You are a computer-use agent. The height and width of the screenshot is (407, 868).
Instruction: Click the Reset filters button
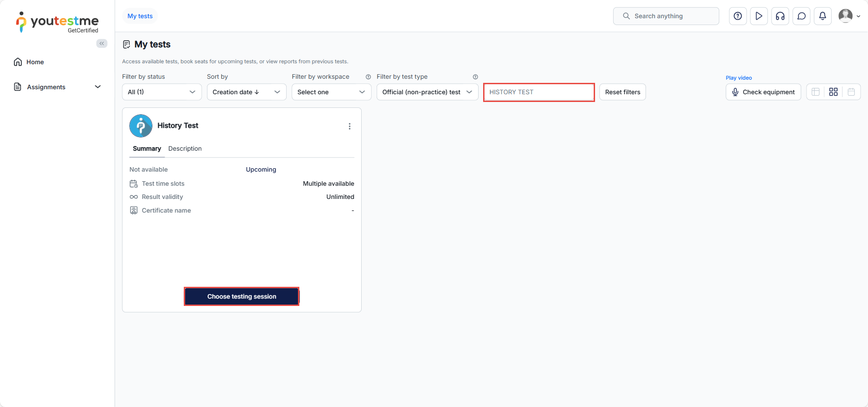[x=622, y=92]
